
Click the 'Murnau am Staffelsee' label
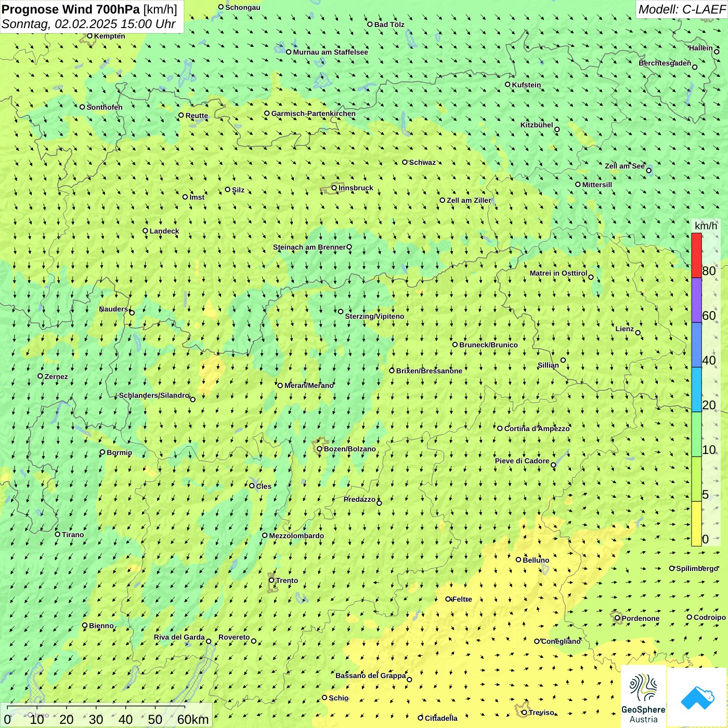[330, 52]
